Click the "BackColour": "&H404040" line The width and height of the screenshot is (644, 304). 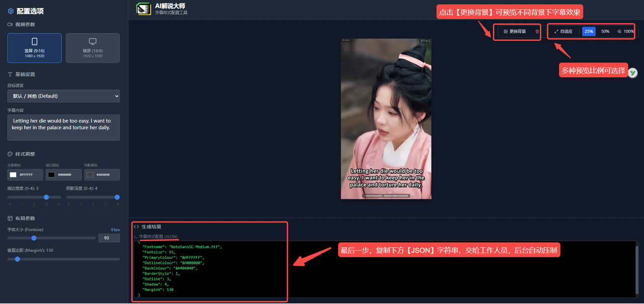(170, 268)
